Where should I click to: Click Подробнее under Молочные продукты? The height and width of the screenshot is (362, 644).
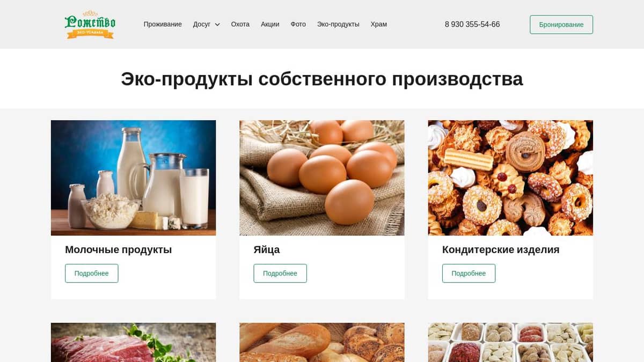point(92,274)
